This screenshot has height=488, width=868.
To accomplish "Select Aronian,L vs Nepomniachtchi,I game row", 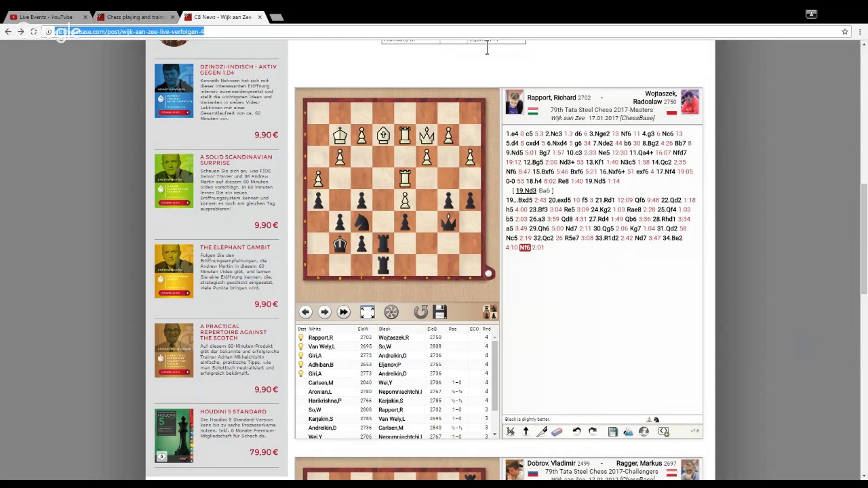I will click(395, 392).
